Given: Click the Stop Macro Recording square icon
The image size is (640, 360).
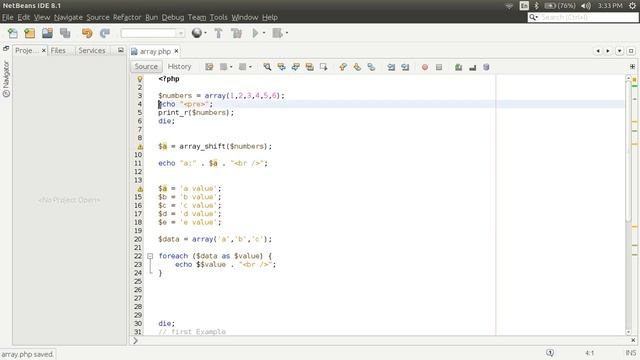Looking at the screenshot, I should point(439,67).
